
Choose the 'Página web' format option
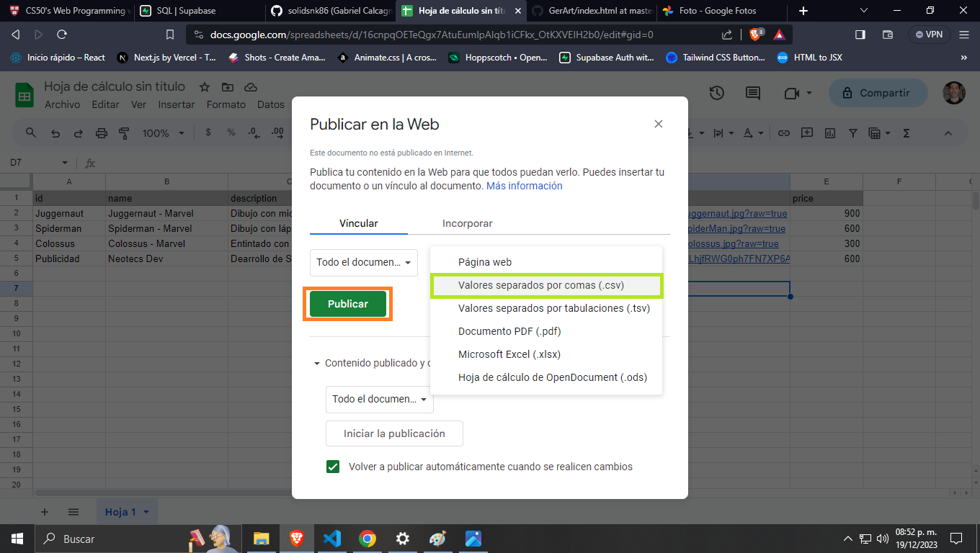pos(546,262)
